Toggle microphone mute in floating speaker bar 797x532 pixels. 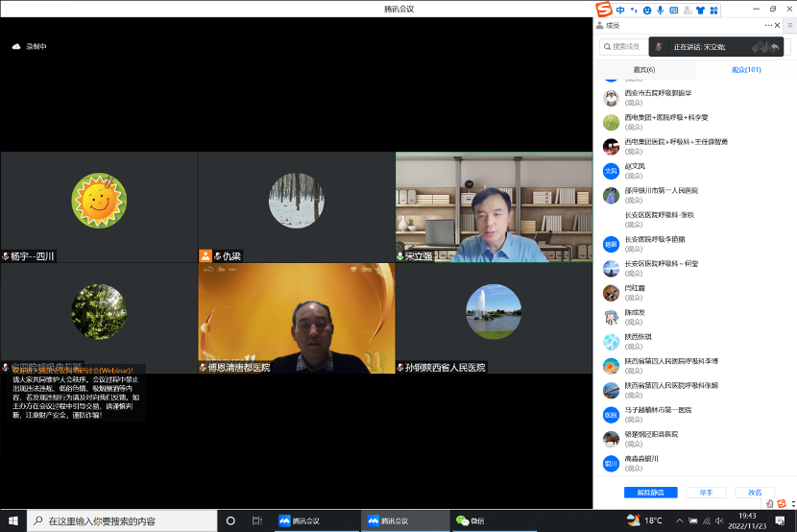(659, 46)
